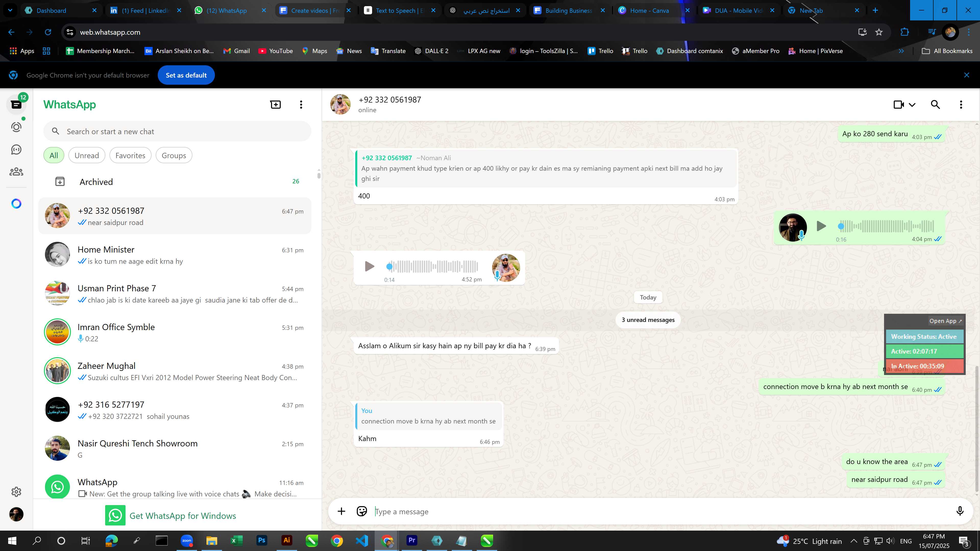
Task: Search within the open conversation
Action: (x=935, y=105)
